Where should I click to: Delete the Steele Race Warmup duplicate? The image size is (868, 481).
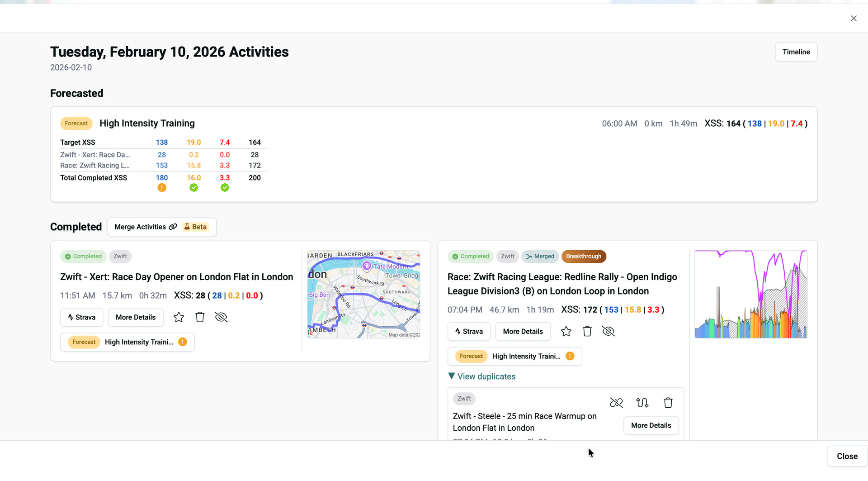[668, 403]
